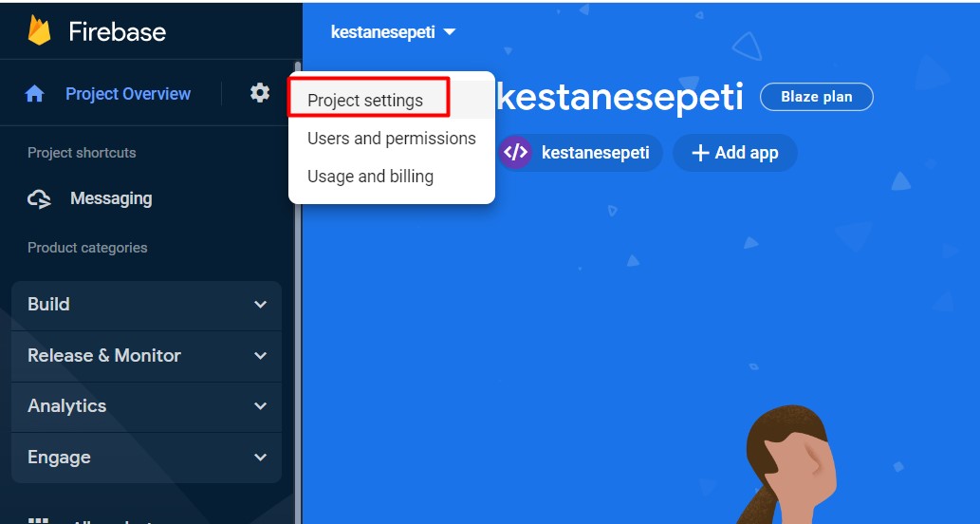Screen dimensions: 980x524
Task: Expand the Release & Monitor category
Action: [x=146, y=356]
